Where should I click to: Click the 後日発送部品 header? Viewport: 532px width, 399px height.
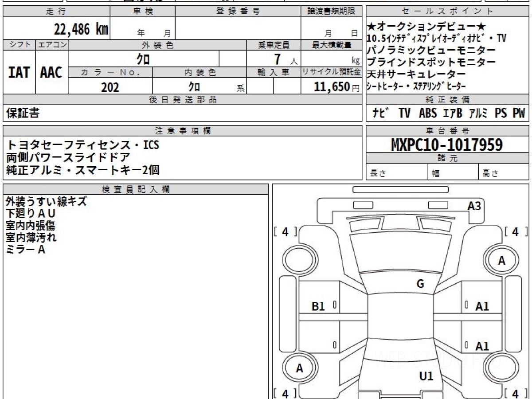[182, 100]
